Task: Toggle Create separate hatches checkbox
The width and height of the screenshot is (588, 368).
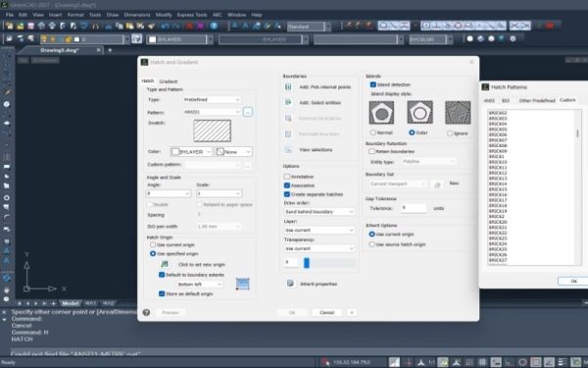Action: click(x=287, y=194)
